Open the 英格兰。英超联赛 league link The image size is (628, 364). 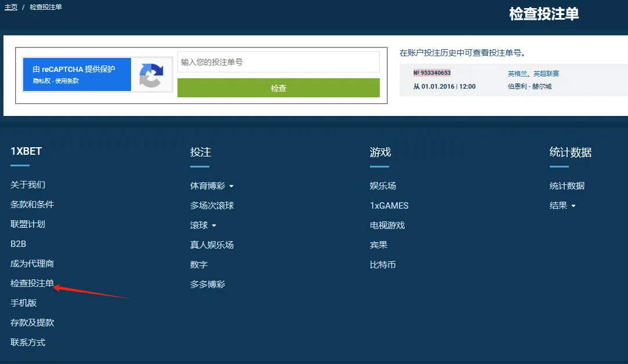click(x=533, y=74)
